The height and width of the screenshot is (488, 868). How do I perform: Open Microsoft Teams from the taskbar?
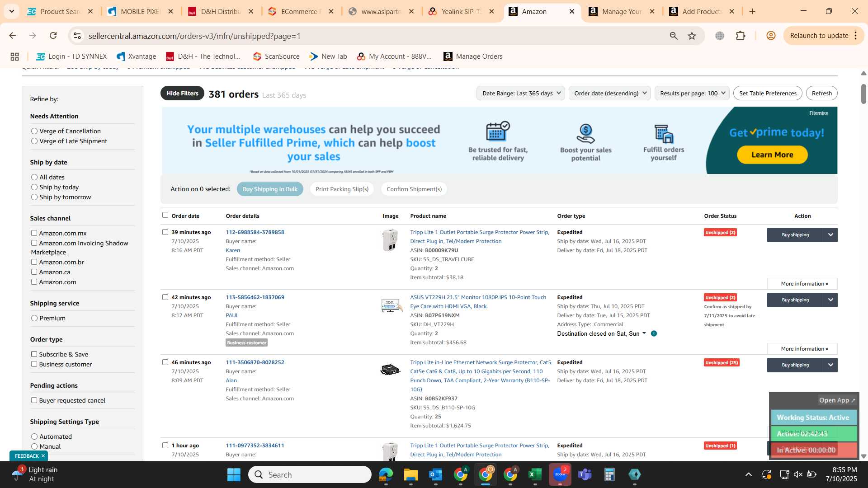click(x=585, y=474)
